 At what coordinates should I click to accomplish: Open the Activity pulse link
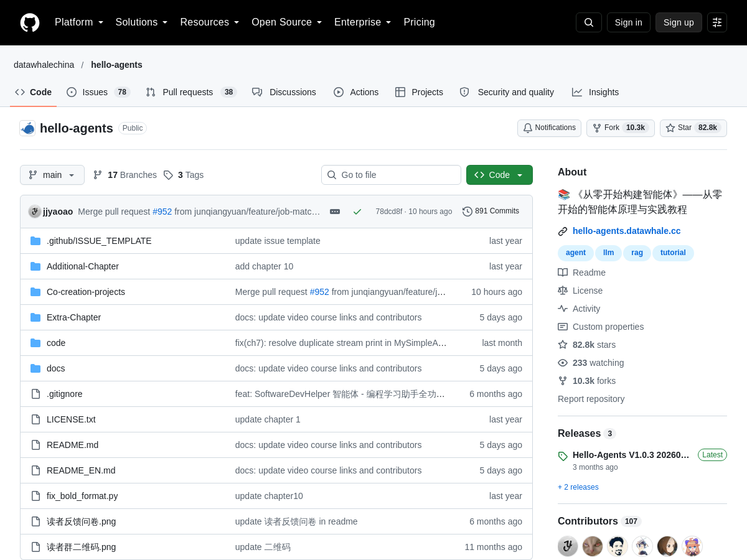(579, 309)
